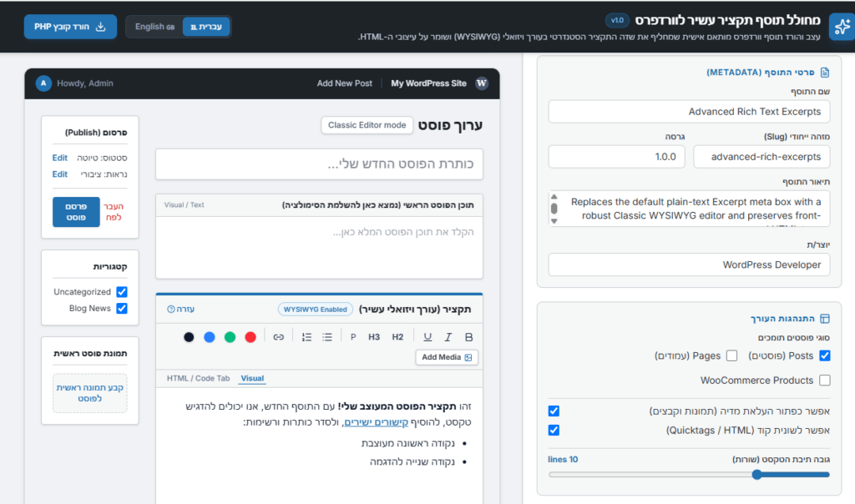Click the download PHP file button
Image resolution: width=855 pixels, height=504 pixels.
70,27
